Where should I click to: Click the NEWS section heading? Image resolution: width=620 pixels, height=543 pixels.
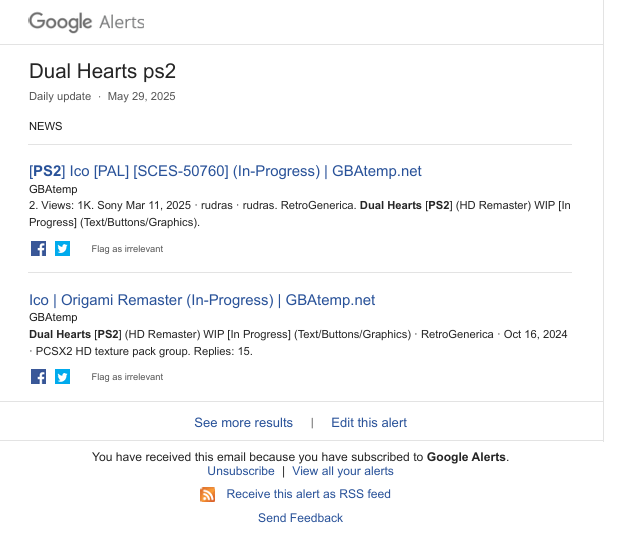coord(45,126)
